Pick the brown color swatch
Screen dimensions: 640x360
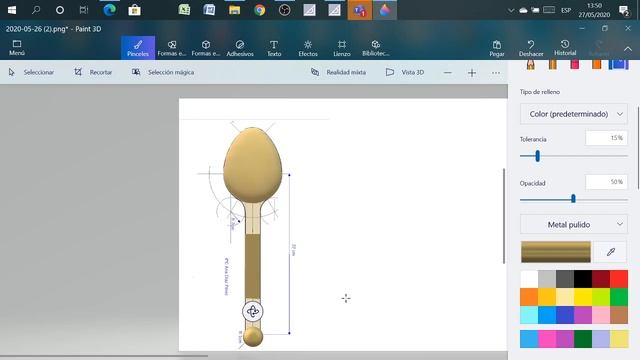(619, 315)
